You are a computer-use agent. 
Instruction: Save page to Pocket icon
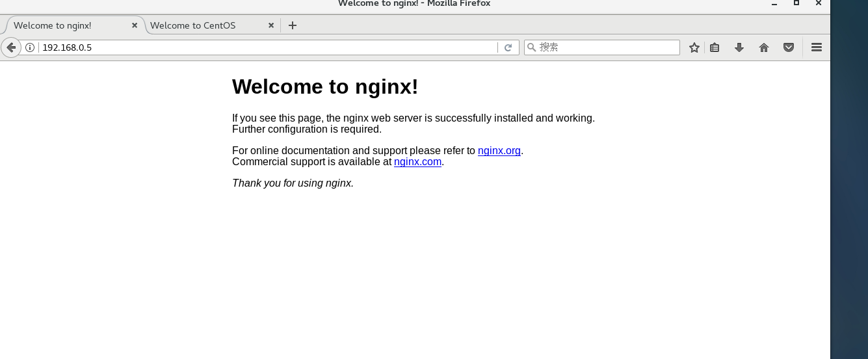point(789,47)
